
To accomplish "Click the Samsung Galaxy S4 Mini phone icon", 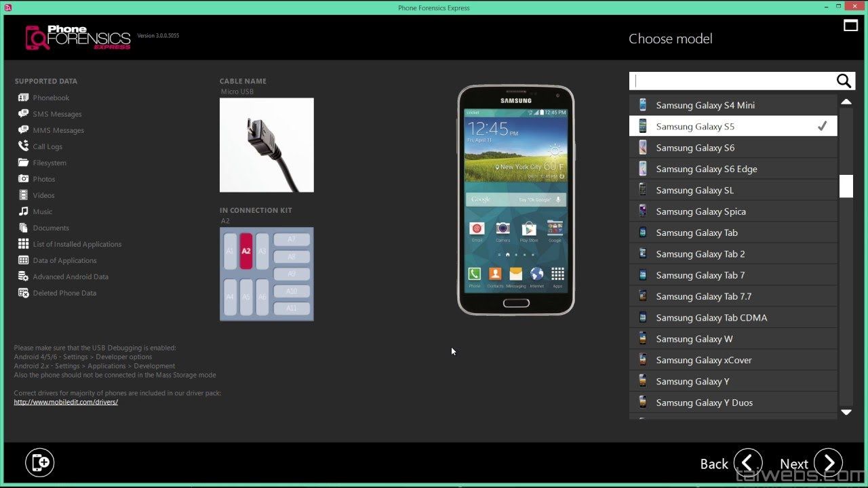I will click(642, 105).
